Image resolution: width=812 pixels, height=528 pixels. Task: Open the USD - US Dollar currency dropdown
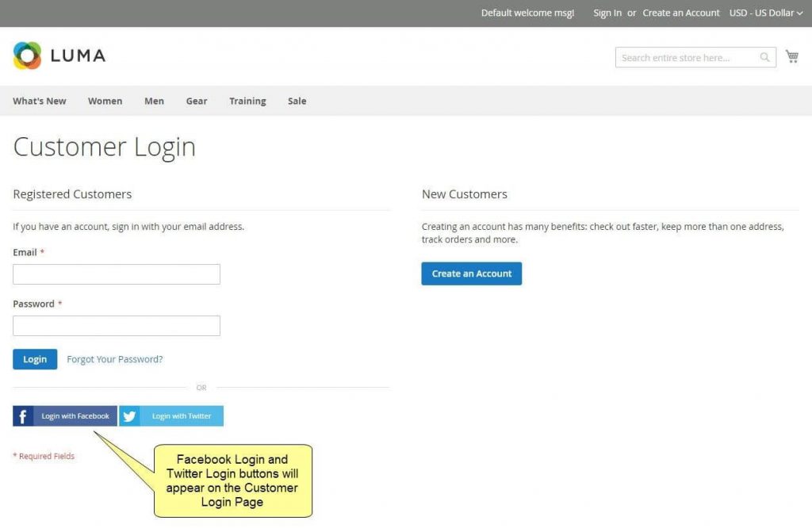766,13
